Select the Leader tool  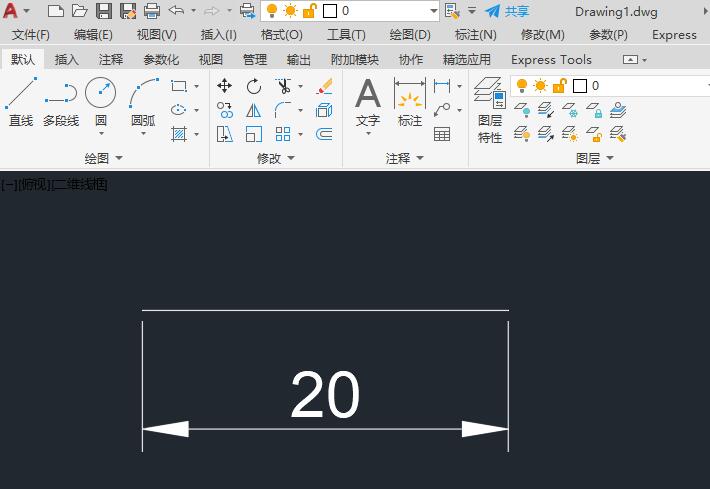pos(442,110)
